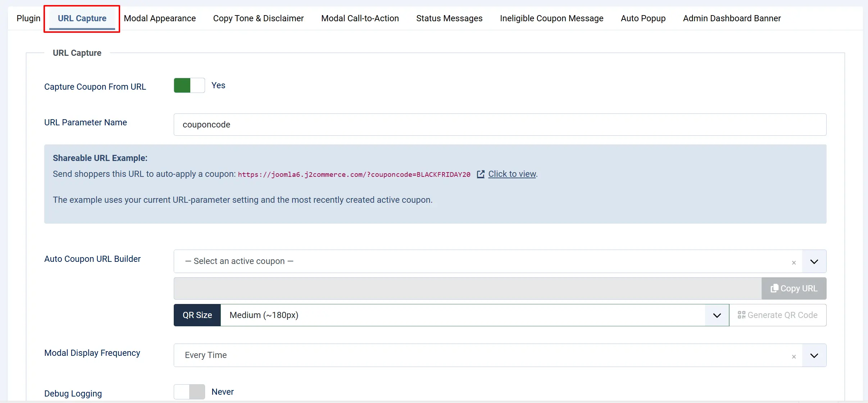Image resolution: width=868 pixels, height=403 pixels.
Task: Expand the QR Size chevron arrow
Action: pyautogui.click(x=717, y=315)
